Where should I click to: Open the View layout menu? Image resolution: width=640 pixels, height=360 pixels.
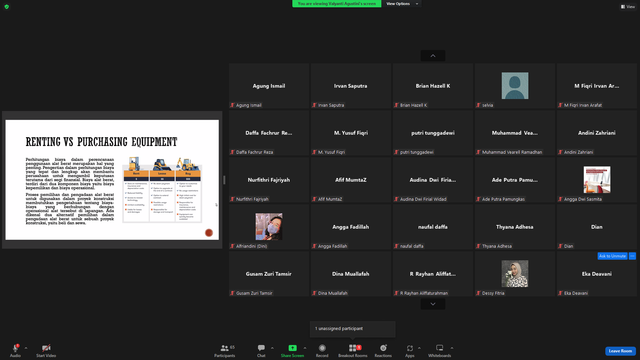click(628, 7)
